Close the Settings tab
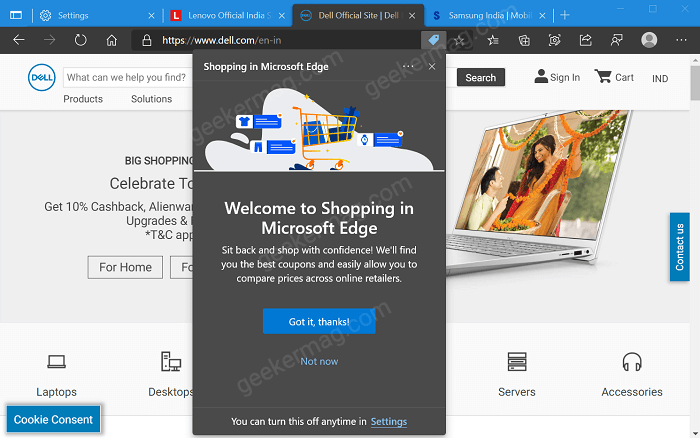The width and height of the screenshot is (700, 438). (151, 16)
